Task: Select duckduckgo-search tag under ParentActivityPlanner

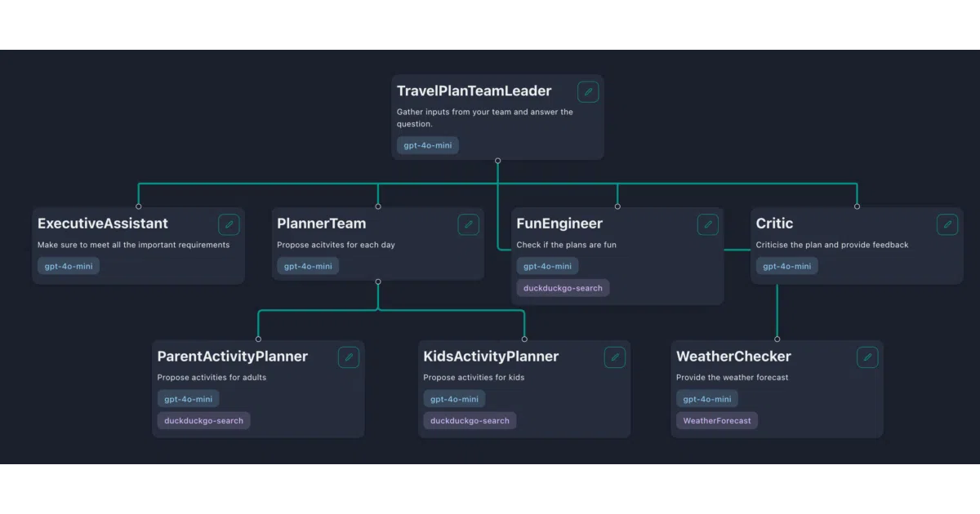Action: 203,421
